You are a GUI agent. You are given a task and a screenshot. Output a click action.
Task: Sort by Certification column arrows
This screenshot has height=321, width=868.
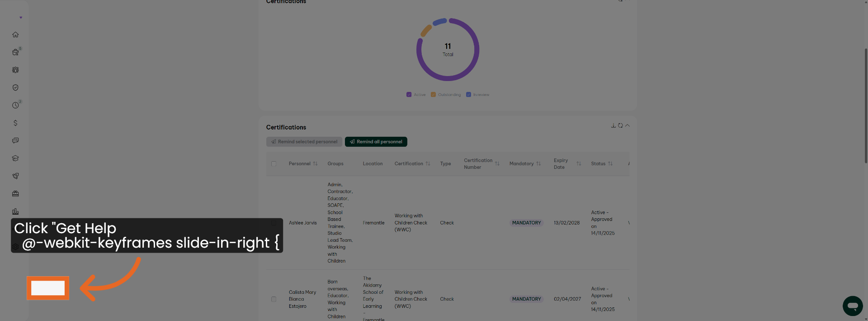point(428,164)
